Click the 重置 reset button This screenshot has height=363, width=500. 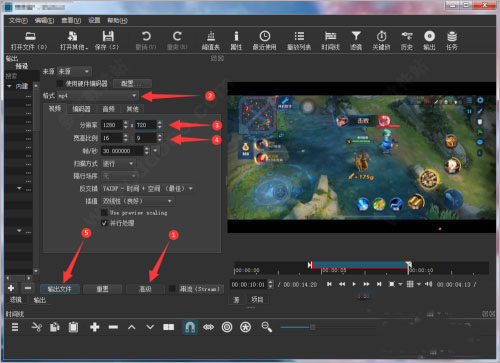(102, 289)
